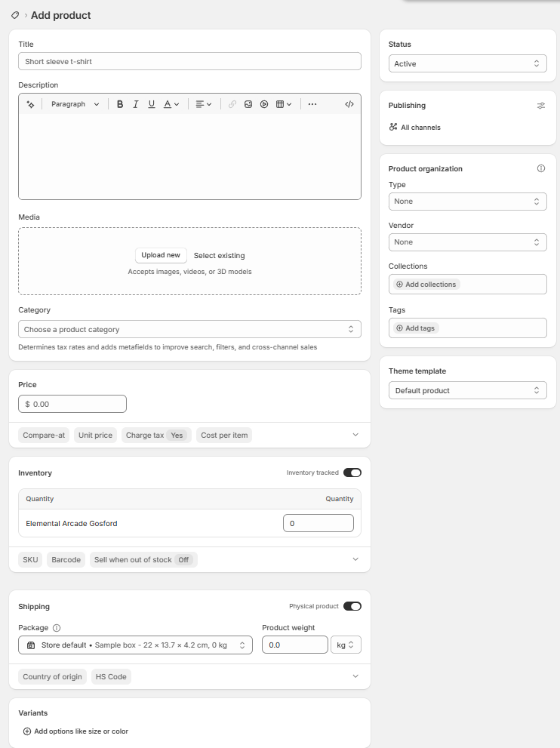
Task: Focus the Title input field
Action: 189,61
